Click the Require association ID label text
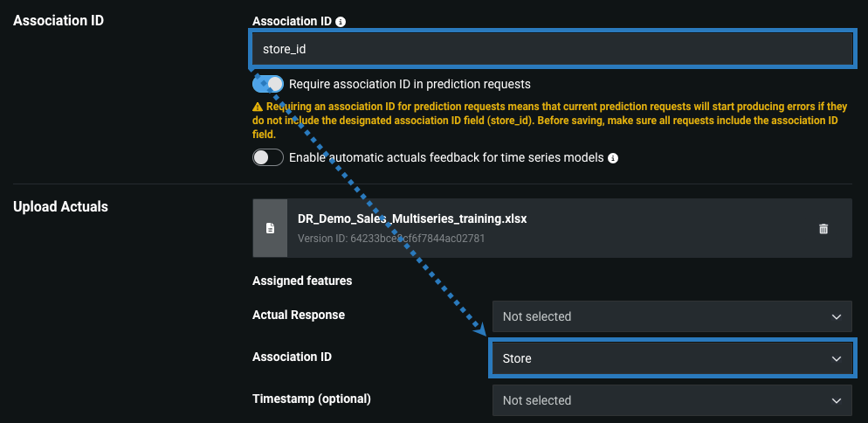The image size is (868, 423). pyautogui.click(x=410, y=84)
